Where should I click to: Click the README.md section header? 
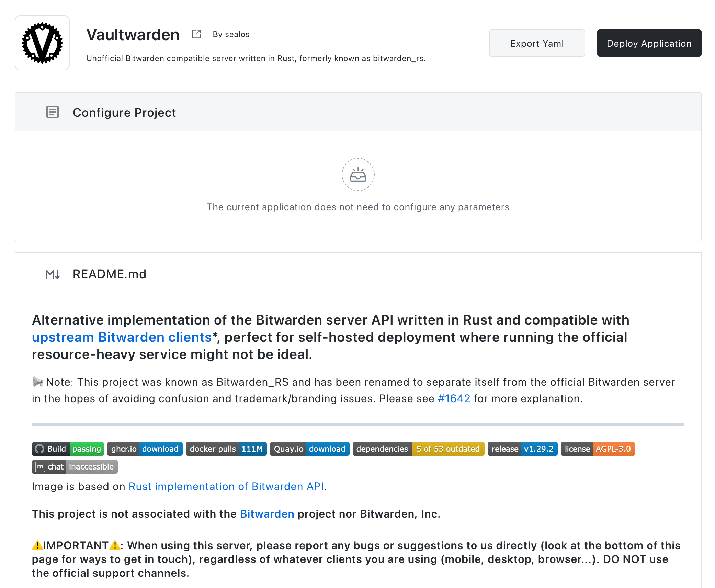pos(109,274)
